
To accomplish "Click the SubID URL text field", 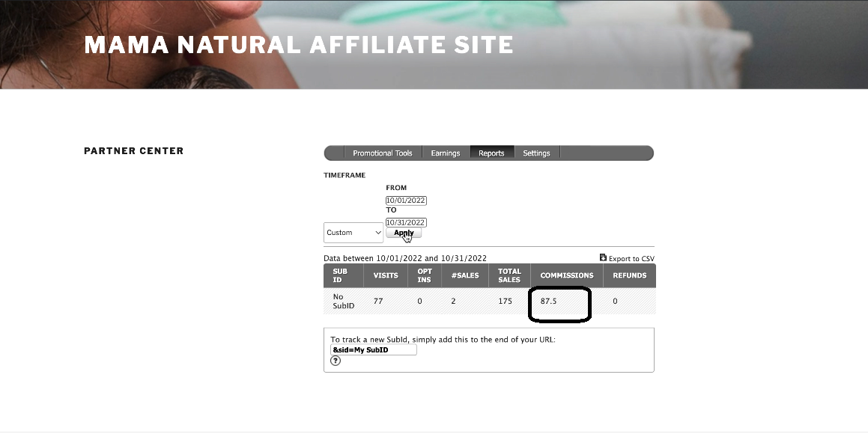I will tap(374, 350).
